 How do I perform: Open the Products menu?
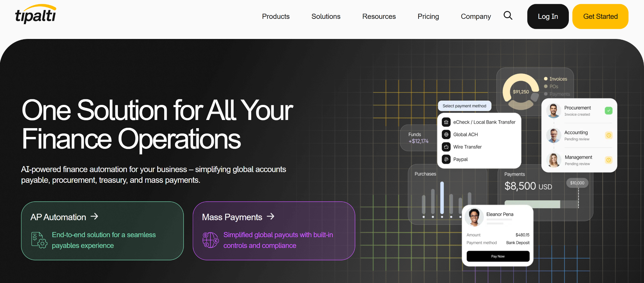coord(276,16)
